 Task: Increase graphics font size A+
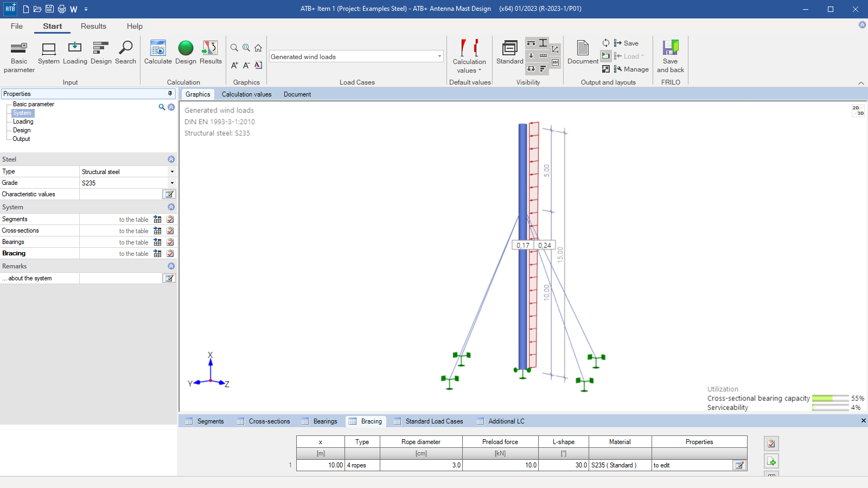click(x=234, y=65)
